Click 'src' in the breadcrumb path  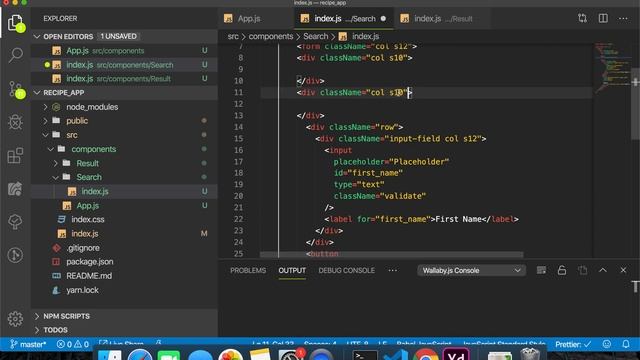233,36
